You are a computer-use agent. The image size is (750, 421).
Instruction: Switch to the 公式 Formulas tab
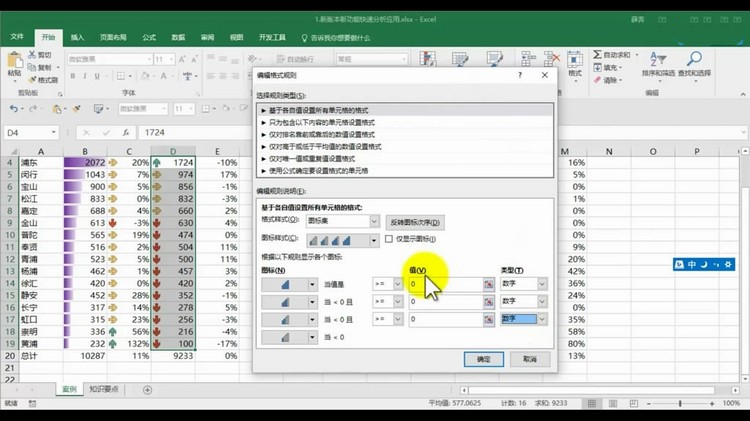[149, 37]
